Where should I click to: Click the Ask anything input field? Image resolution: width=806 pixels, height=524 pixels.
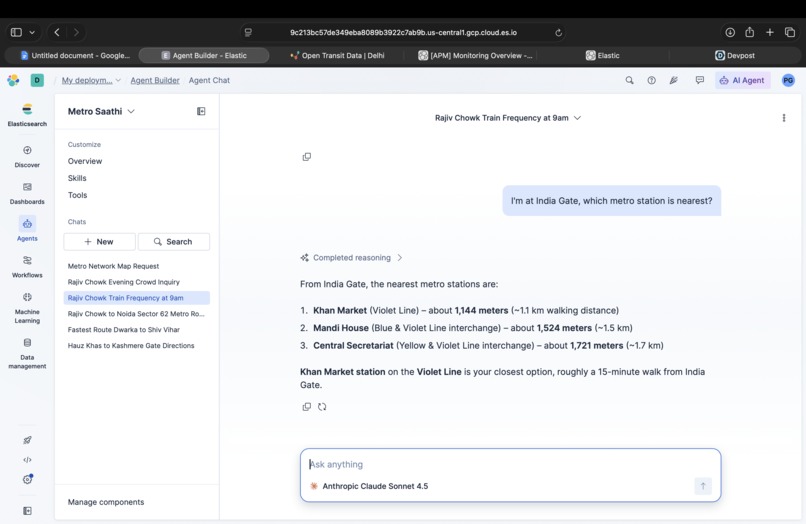(x=510, y=464)
